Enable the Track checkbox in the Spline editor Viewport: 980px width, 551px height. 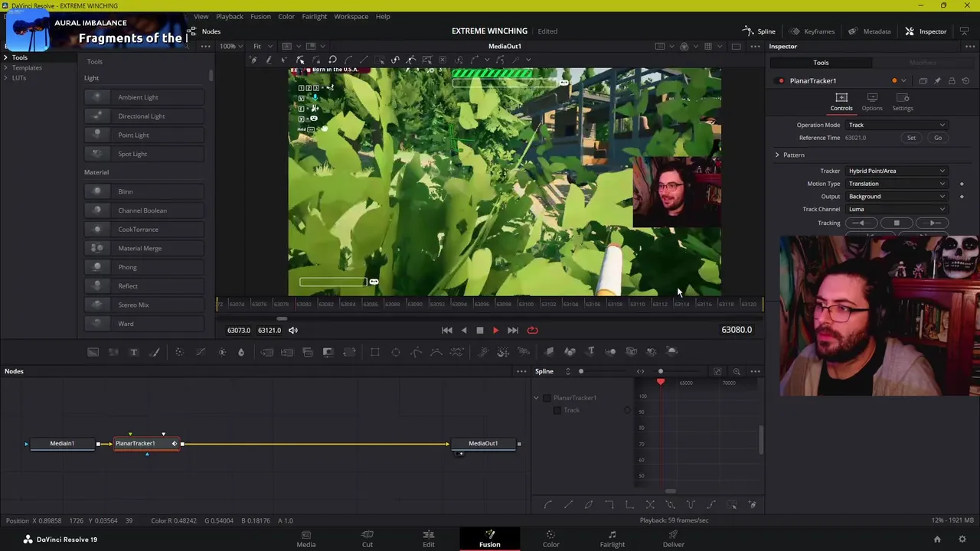coord(557,411)
